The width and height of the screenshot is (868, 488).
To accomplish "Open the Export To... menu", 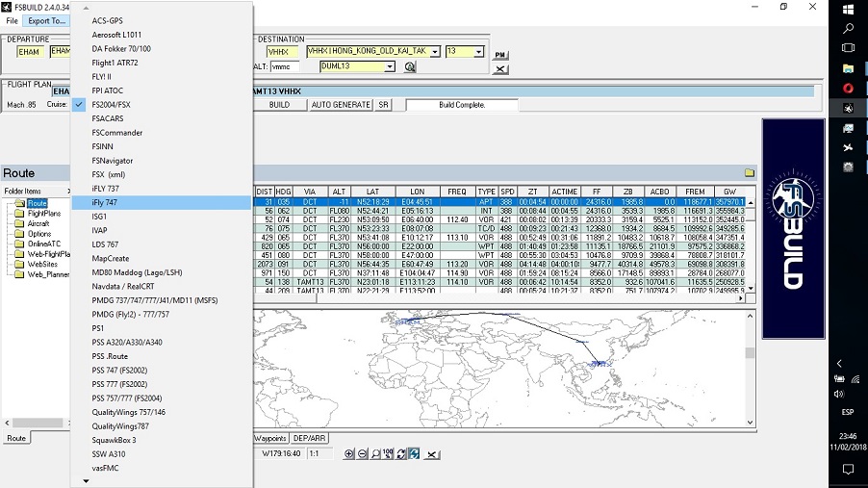I will (46, 20).
